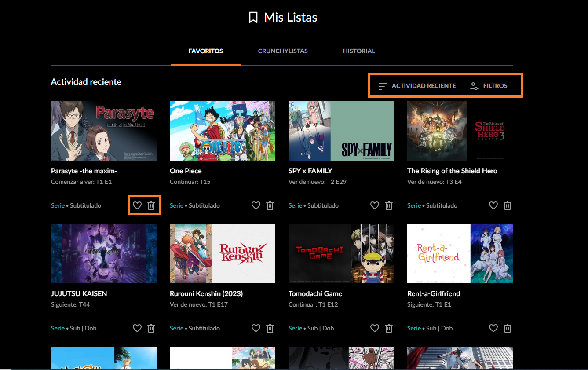
Task: Click the Tomodachi Game title link
Action: coord(315,293)
